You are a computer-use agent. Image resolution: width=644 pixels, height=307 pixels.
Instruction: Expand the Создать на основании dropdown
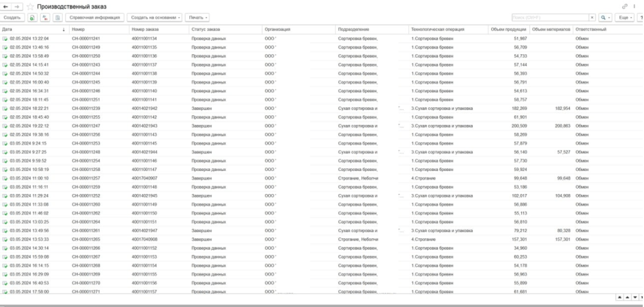(x=154, y=18)
